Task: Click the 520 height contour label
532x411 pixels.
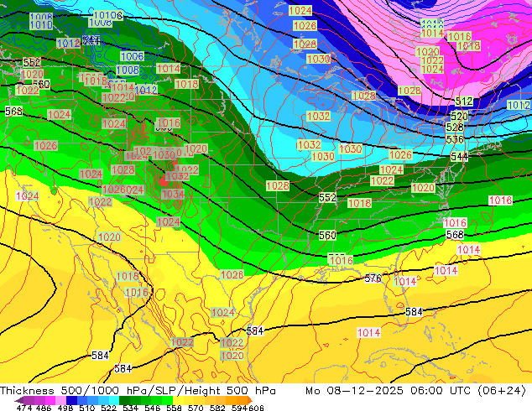Action: [459, 117]
